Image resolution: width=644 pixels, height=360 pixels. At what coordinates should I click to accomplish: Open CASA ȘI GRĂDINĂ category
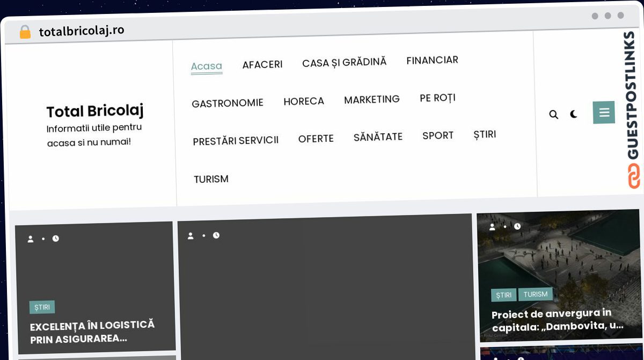344,62
